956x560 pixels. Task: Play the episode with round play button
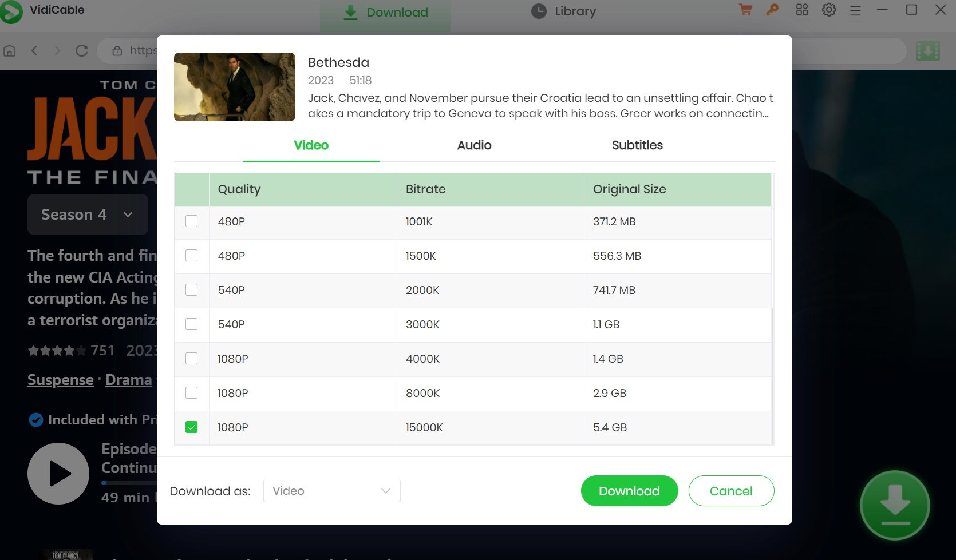(58, 474)
